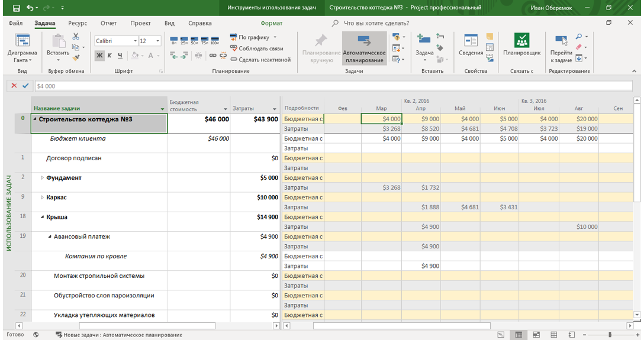Adjust the zoom slider in the status bar
Screen dimensions: 644x340
pyautogui.click(x=610, y=335)
